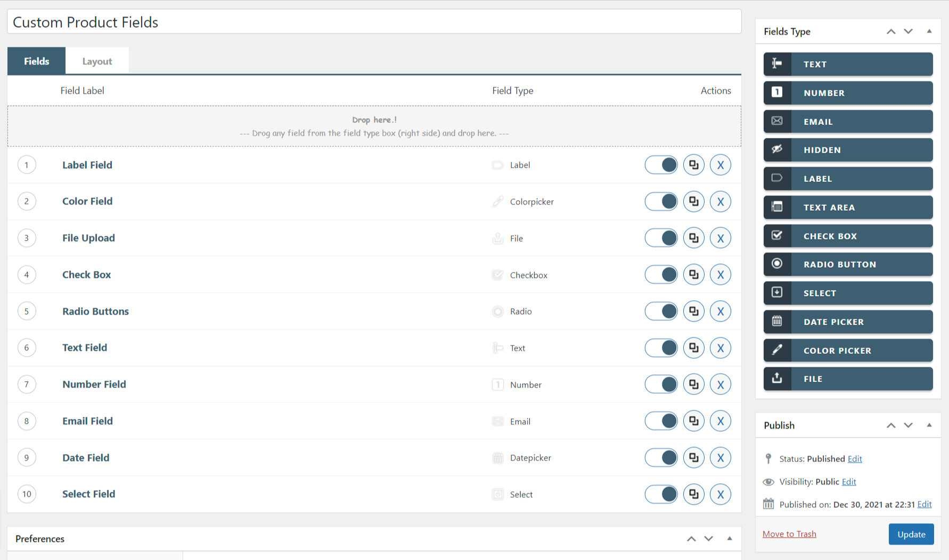This screenshot has height=560, width=949.
Task: Edit the visibility setting
Action: (849, 482)
